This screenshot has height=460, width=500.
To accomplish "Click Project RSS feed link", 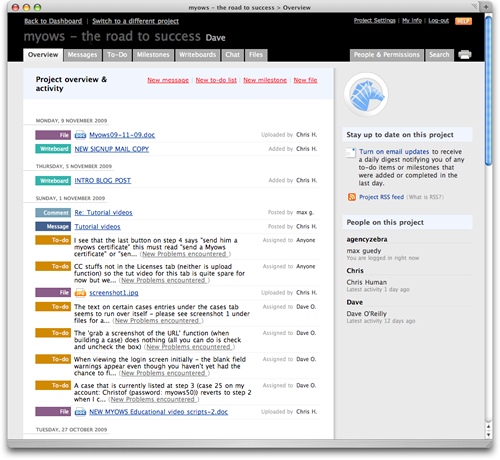I will (x=381, y=197).
